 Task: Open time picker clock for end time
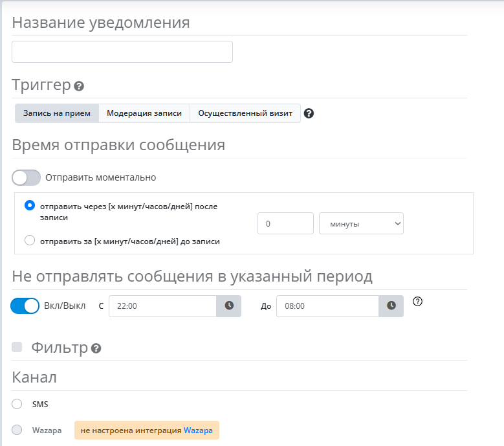click(x=391, y=306)
